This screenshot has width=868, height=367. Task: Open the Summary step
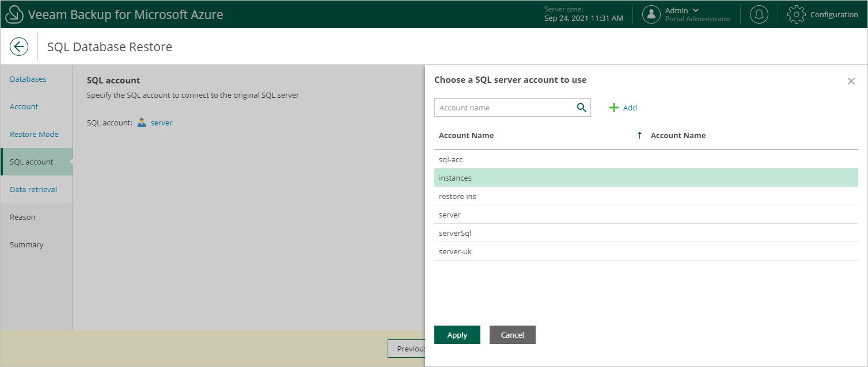[26, 244]
